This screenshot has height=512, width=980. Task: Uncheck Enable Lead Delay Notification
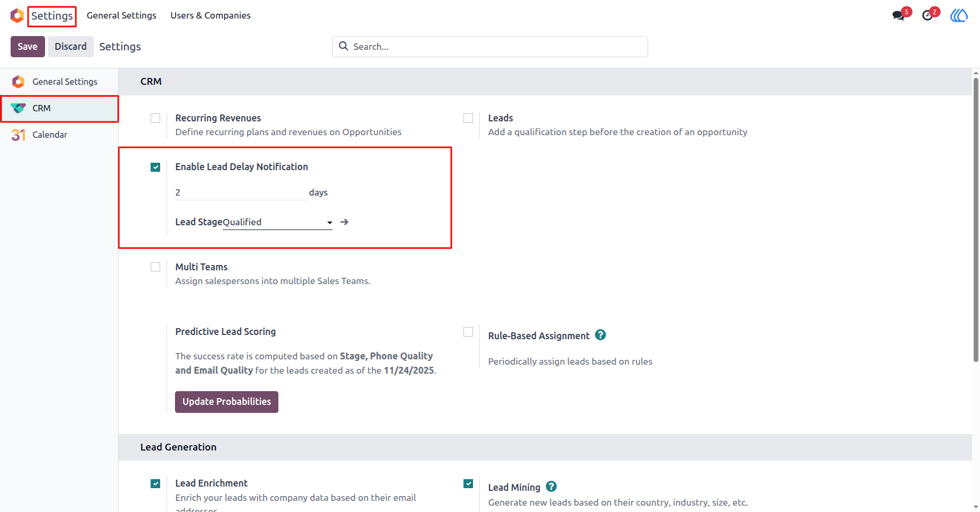click(x=155, y=167)
